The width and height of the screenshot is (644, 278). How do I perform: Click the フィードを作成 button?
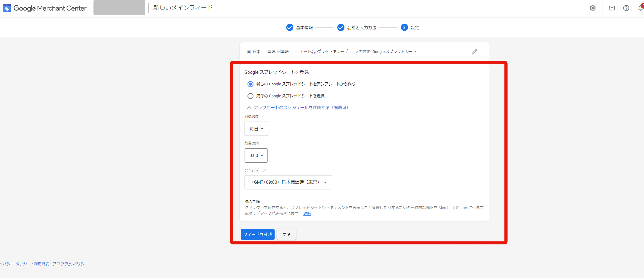(x=258, y=234)
